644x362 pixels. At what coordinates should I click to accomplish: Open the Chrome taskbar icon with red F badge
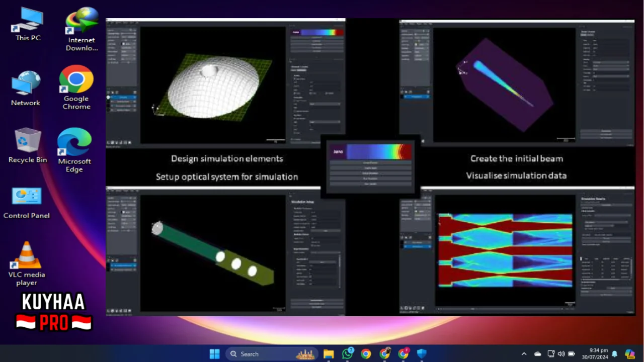point(404,354)
